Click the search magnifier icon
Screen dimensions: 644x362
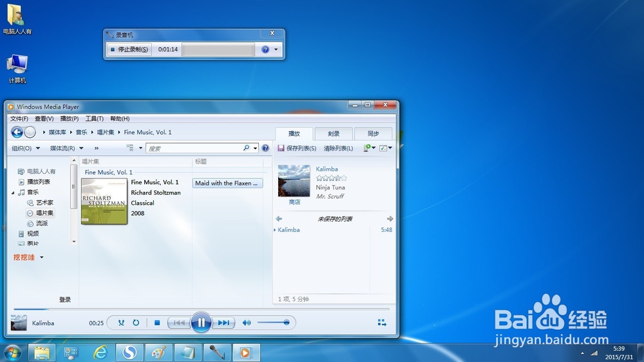click(246, 148)
